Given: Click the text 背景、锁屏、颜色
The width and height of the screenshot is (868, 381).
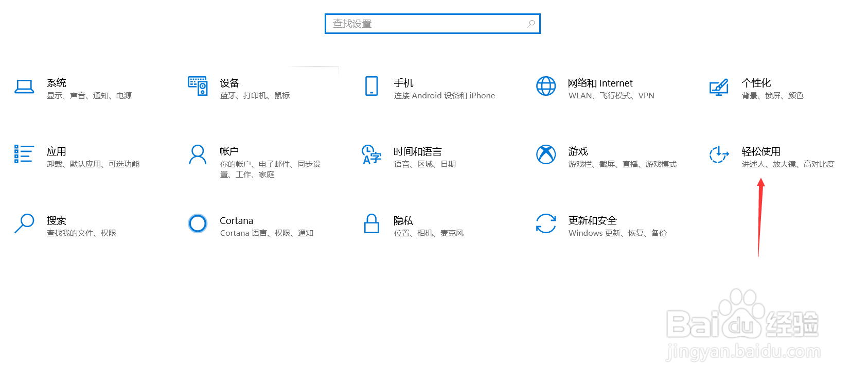Looking at the screenshot, I should pos(773,96).
